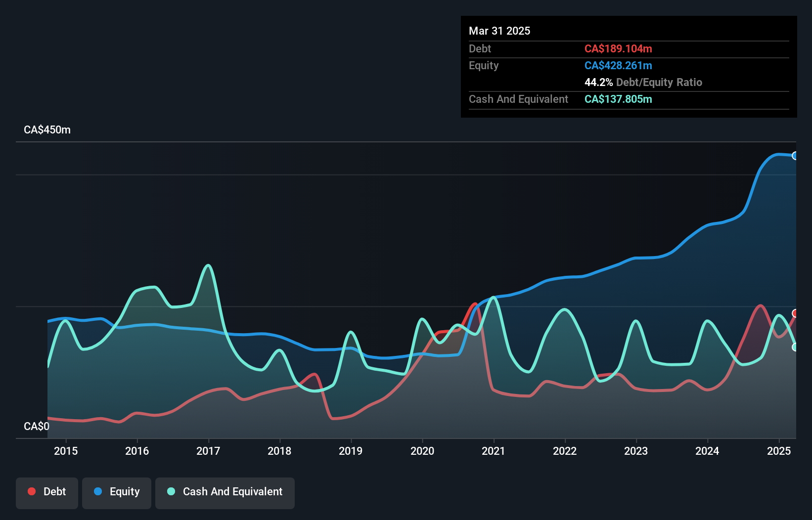
Task: Click the CA$137.805m cash value
Action: pyautogui.click(x=618, y=99)
